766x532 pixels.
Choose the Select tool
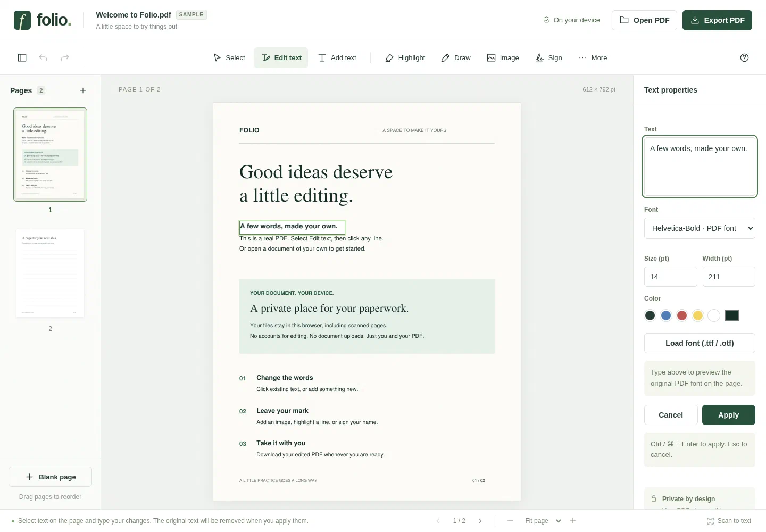pos(229,57)
